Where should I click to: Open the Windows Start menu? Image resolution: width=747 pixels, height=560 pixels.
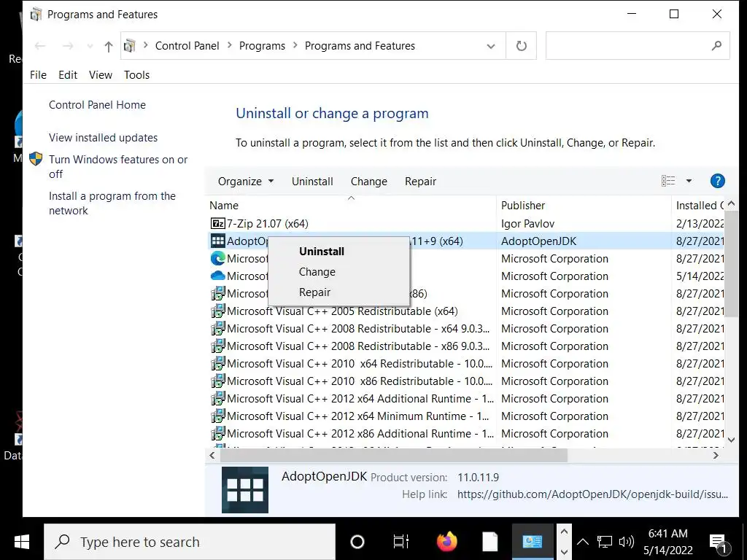point(21,542)
